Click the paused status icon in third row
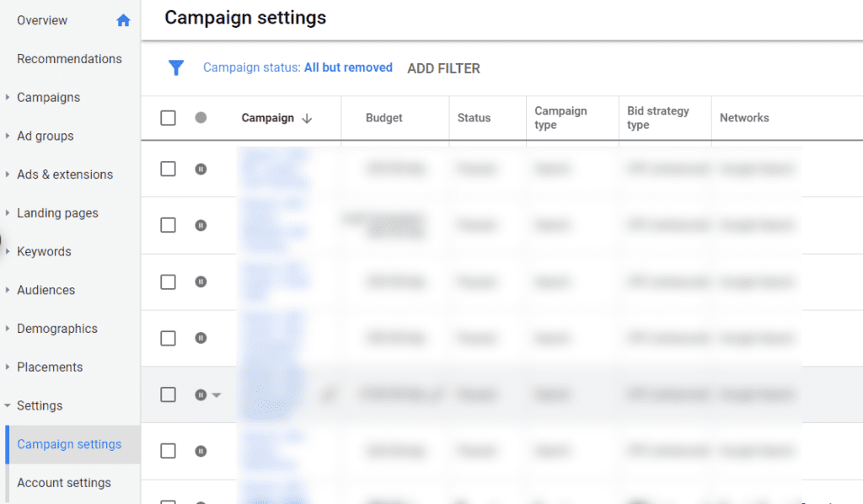 [x=201, y=281]
